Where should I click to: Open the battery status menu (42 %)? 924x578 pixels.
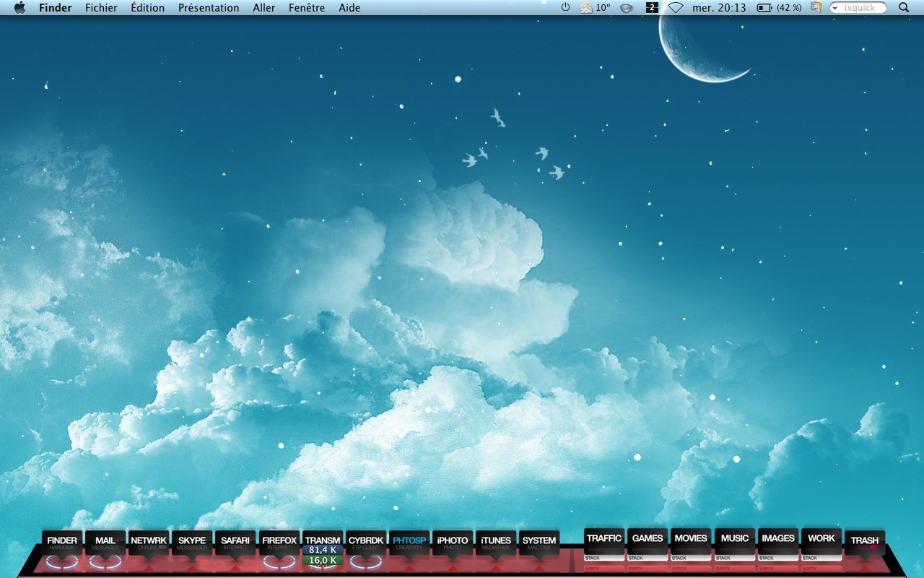tap(780, 8)
